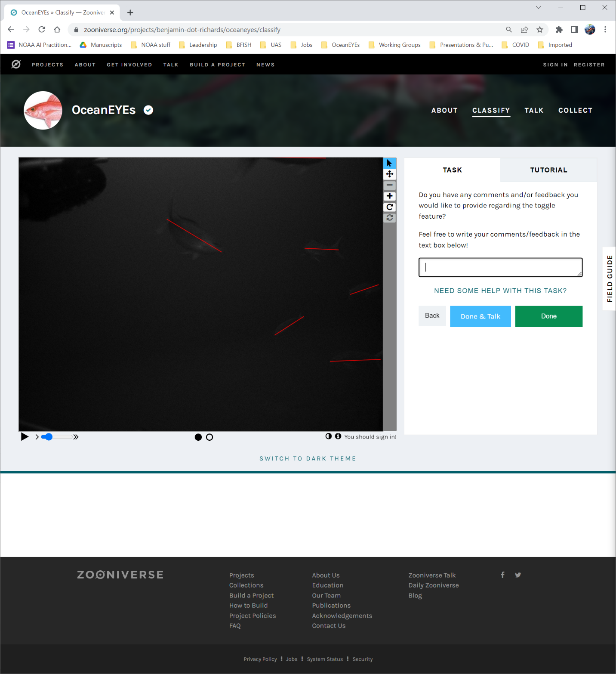Zoom out of the subject image

click(389, 185)
